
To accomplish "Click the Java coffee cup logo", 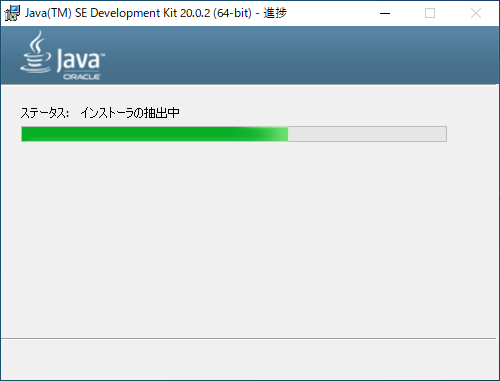I will point(36,52).
